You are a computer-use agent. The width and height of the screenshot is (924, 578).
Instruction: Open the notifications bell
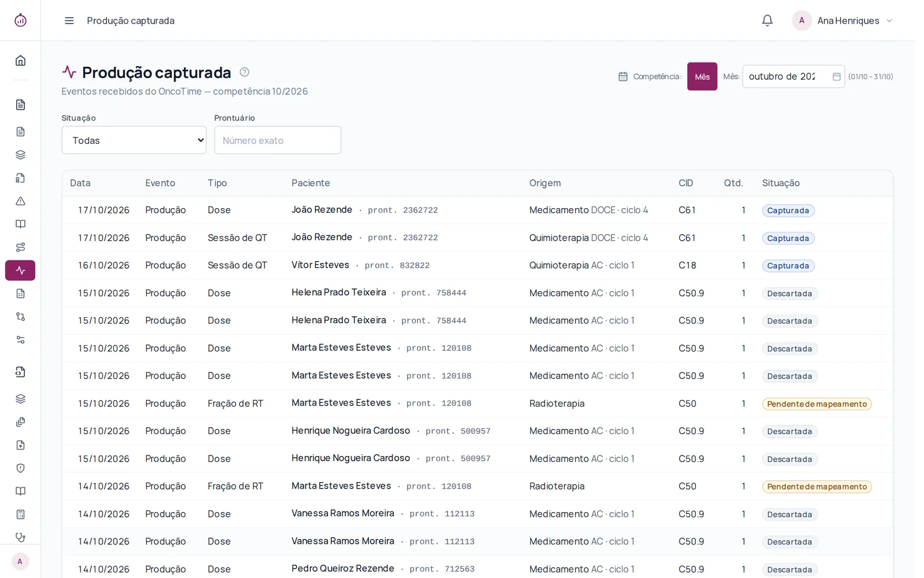coord(767,21)
